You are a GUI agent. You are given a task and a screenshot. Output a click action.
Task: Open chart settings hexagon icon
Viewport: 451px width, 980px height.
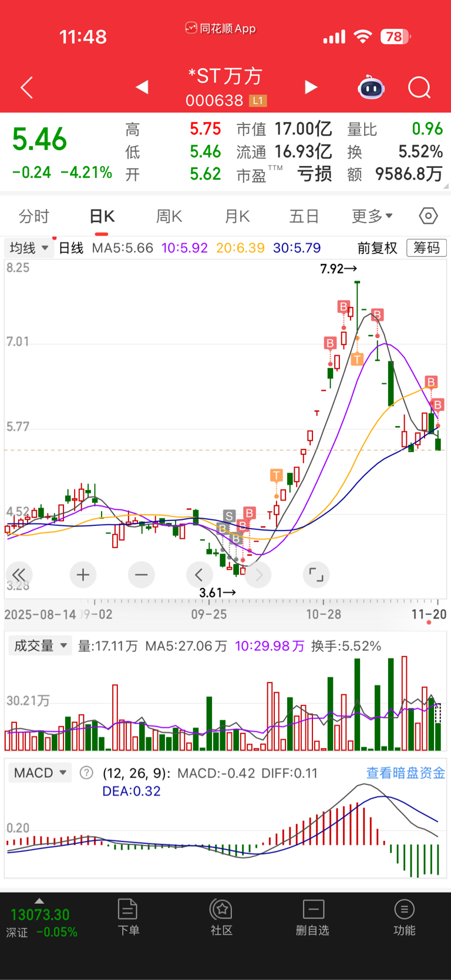point(428,216)
